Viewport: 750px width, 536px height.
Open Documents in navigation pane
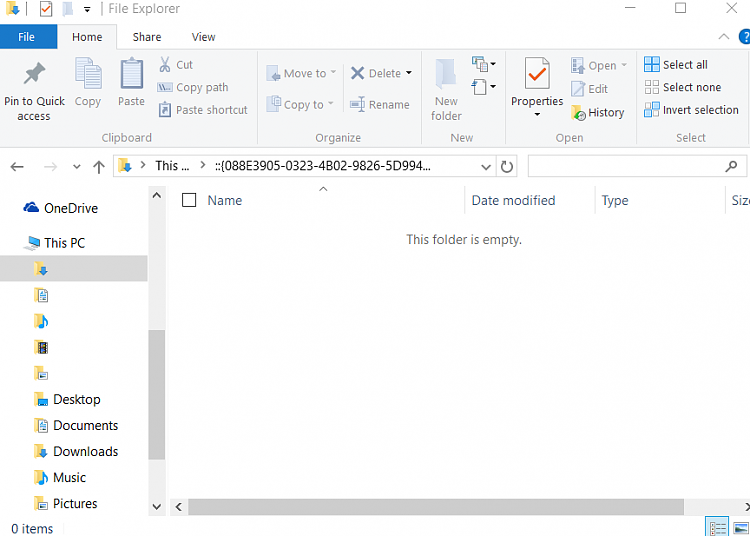(x=76, y=425)
